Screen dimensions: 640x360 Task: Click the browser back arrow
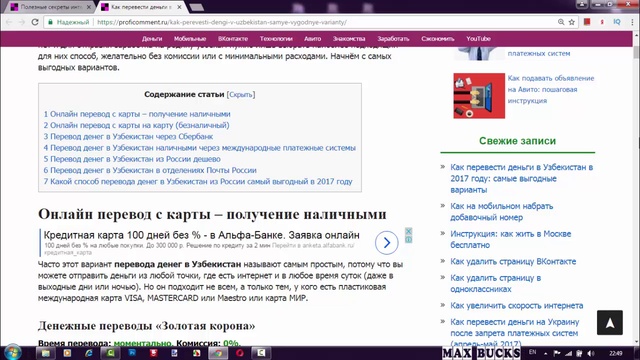click(x=9, y=22)
